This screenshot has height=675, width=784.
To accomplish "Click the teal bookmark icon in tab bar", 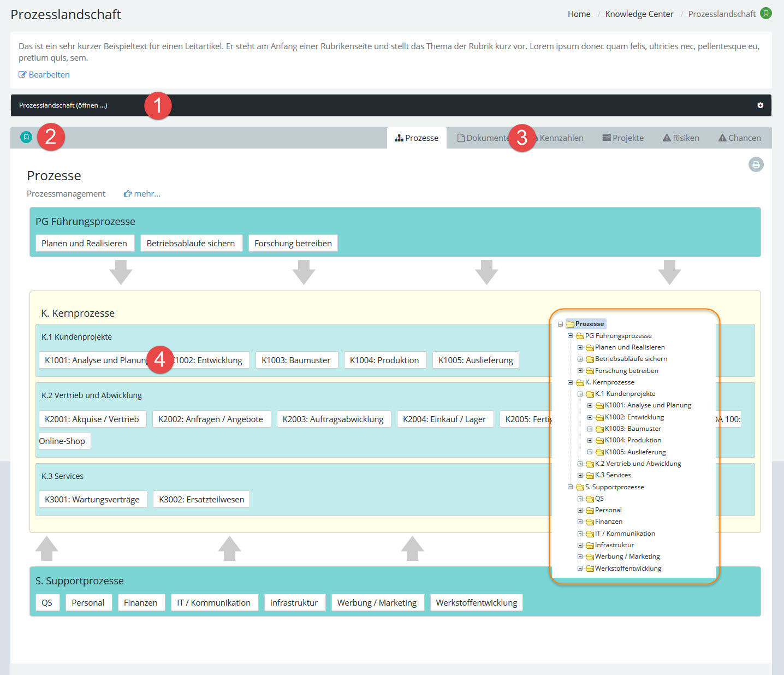I will [x=26, y=137].
